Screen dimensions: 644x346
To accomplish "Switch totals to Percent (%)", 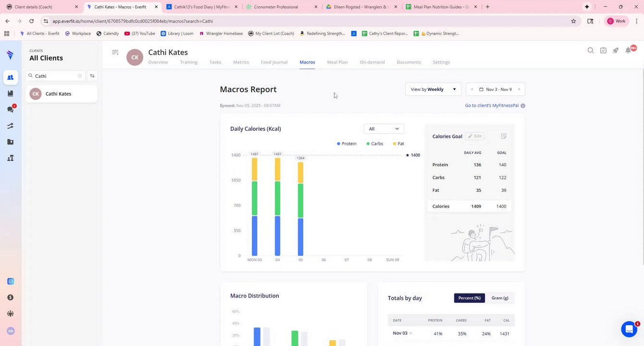I will click(470, 298).
